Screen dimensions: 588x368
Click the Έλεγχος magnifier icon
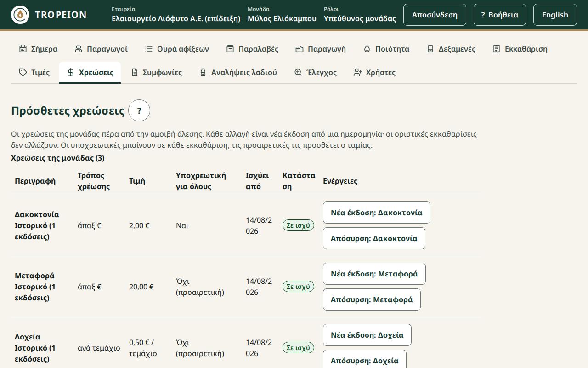coord(298,72)
